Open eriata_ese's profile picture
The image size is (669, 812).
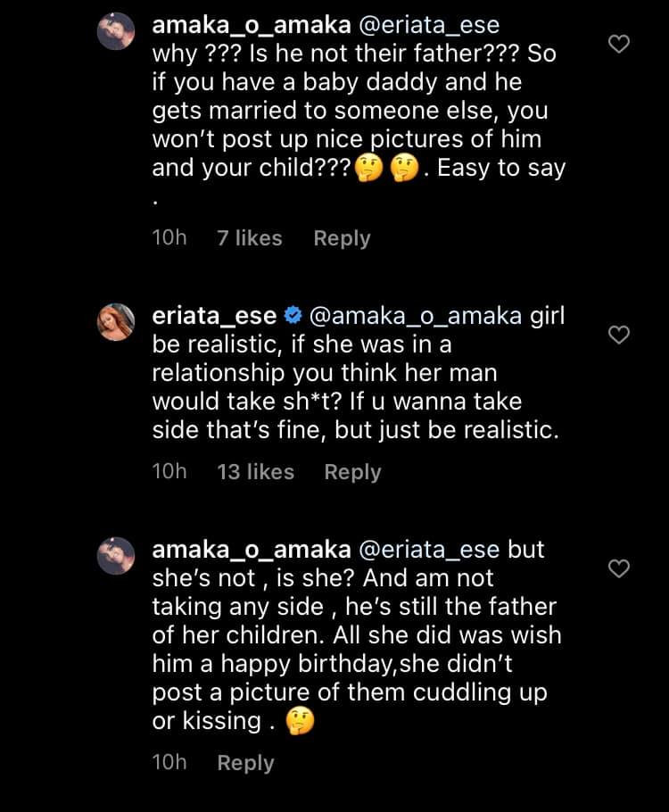(116, 322)
